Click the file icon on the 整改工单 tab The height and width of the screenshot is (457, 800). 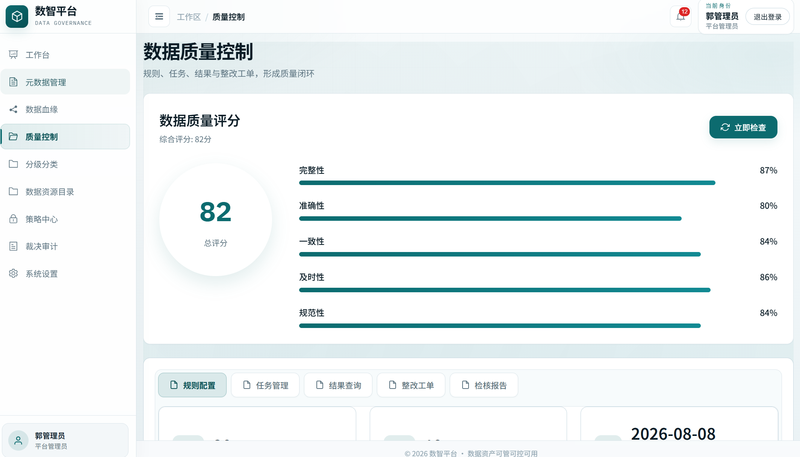click(392, 385)
